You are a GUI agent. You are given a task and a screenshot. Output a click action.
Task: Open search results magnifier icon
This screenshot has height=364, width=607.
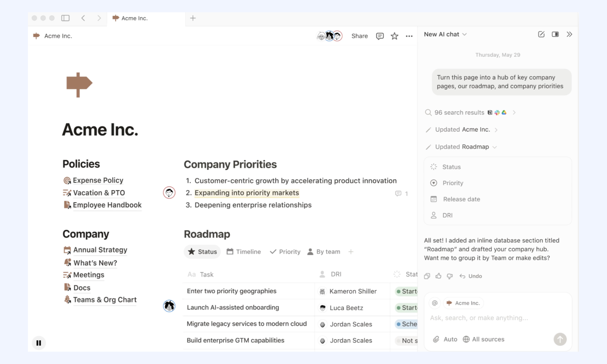pos(428,113)
